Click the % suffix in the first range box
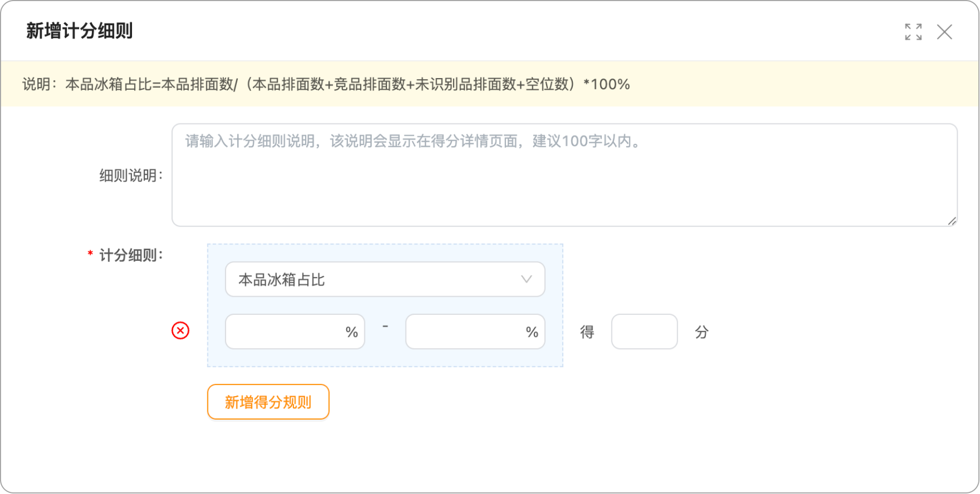This screenshot has width=980, height=494. (352, 332)
